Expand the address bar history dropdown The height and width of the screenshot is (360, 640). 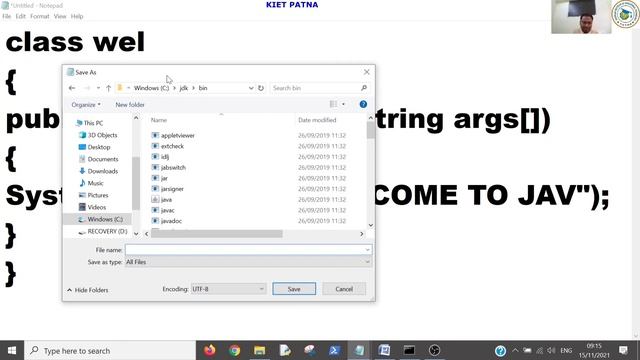point(251,88)
